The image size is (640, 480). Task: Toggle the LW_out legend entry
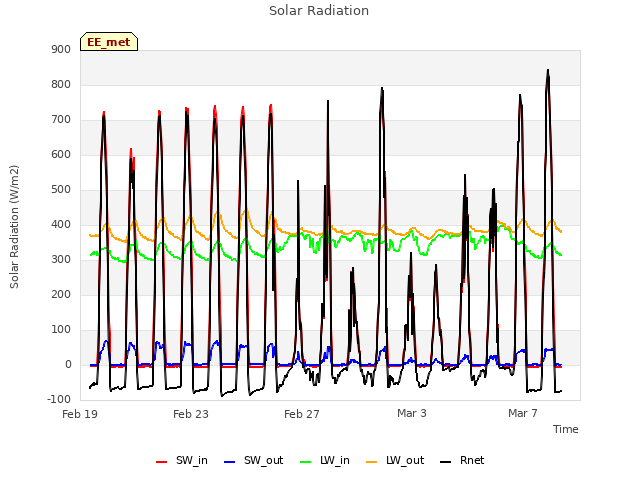tap(395, 460)
